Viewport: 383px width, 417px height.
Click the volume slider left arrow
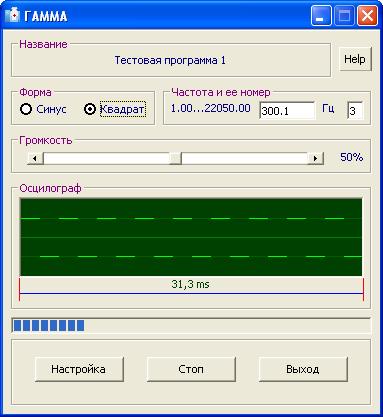pos(35,158)
